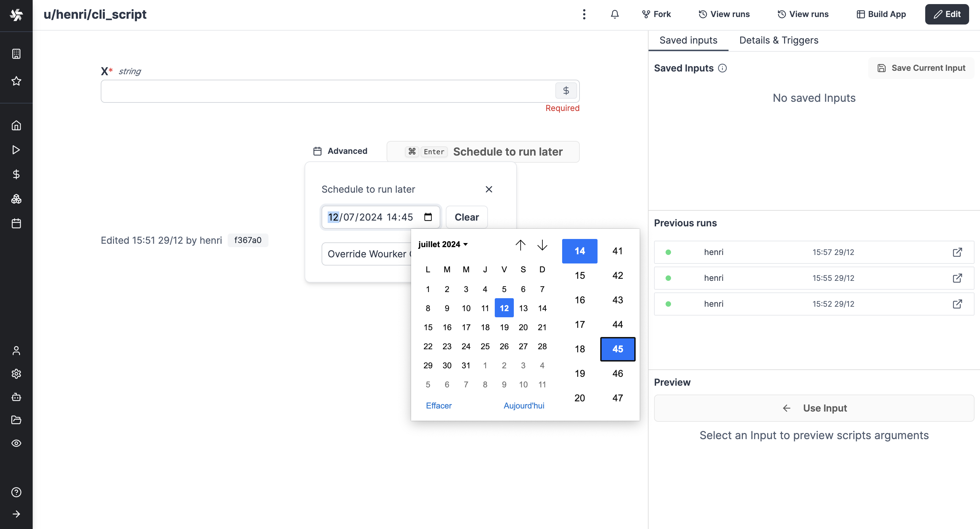Open the external link of the 15:57 run
This screenshot has height=529, width=980.
coord(957,252)
